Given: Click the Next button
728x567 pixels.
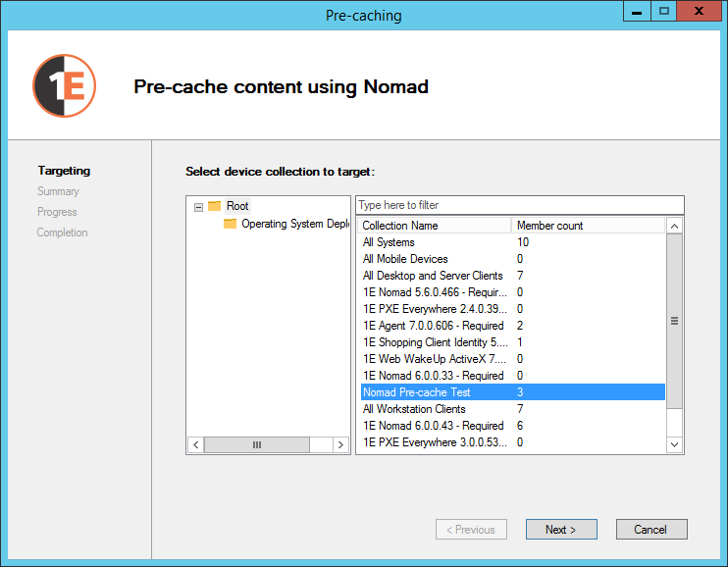Looking at the screenshot, I should (x=561, y=530).
